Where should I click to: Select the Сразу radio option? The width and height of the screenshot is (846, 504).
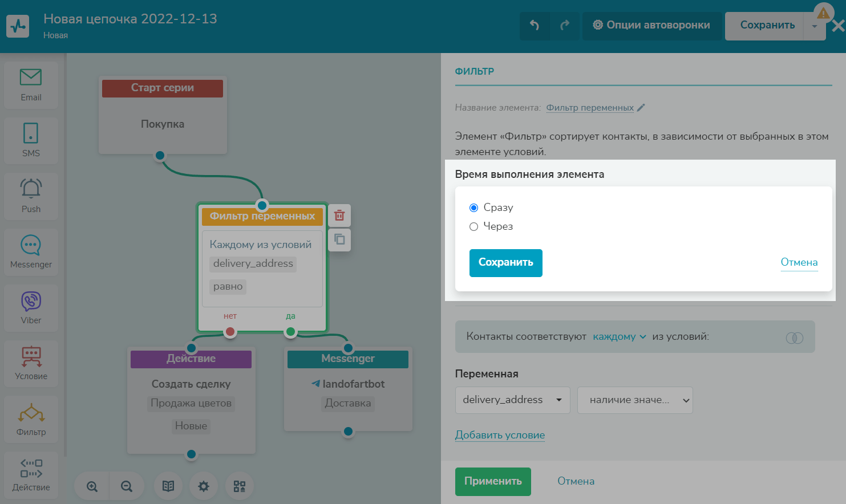(473, 208)
